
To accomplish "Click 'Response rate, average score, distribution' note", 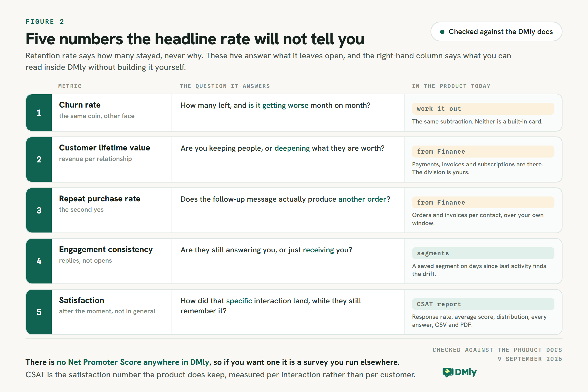I will [x=479, y=321].
